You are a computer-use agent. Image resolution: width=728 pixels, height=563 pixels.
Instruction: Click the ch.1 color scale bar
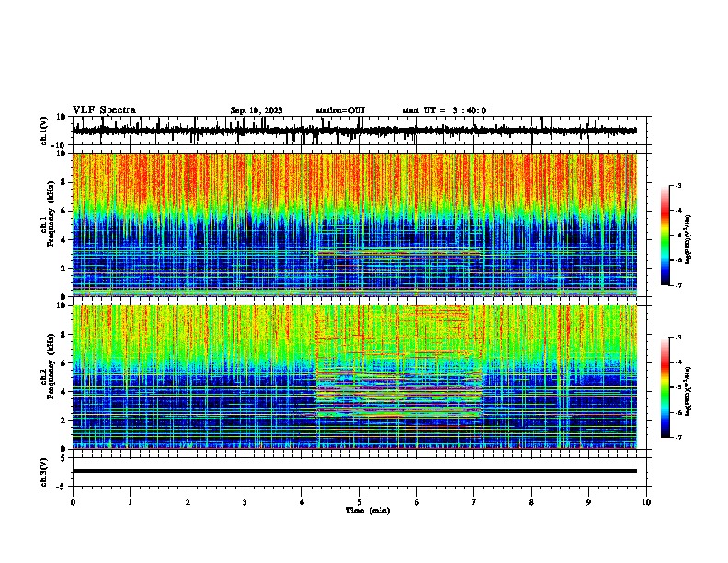pyautogui.click(x=665, y=236)
